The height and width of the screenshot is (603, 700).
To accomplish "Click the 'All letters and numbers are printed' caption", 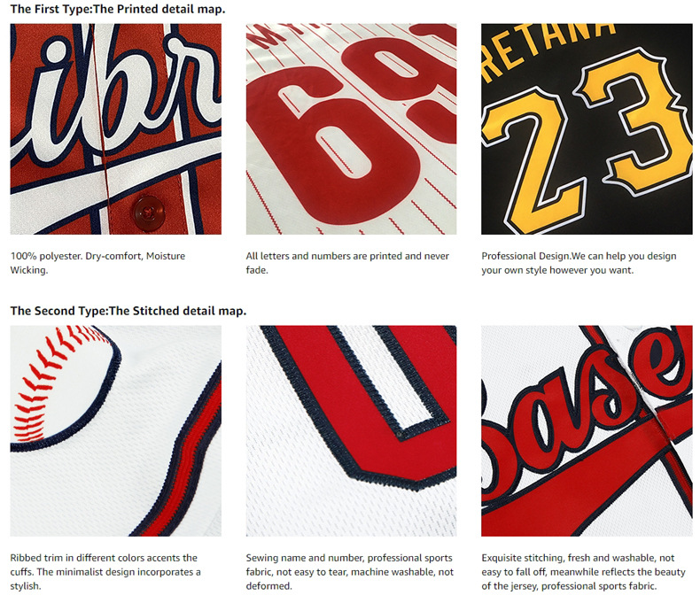I will [347, 263].
